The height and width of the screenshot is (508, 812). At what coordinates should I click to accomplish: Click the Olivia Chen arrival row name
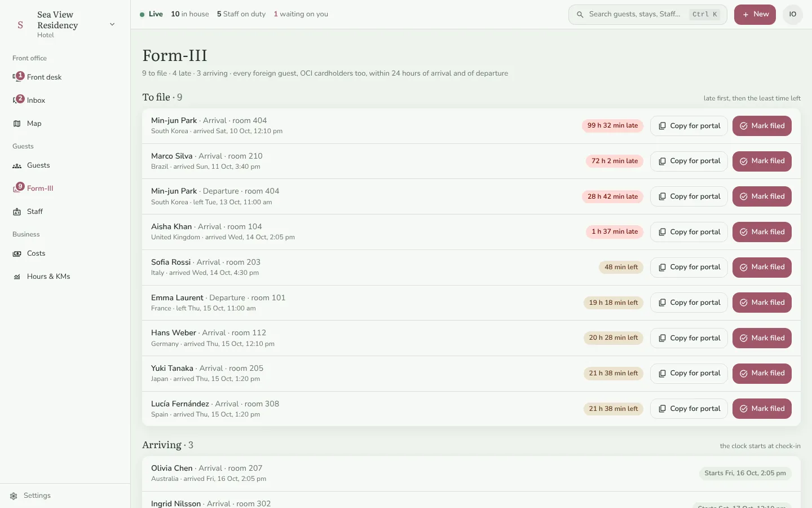coord(172,468)
